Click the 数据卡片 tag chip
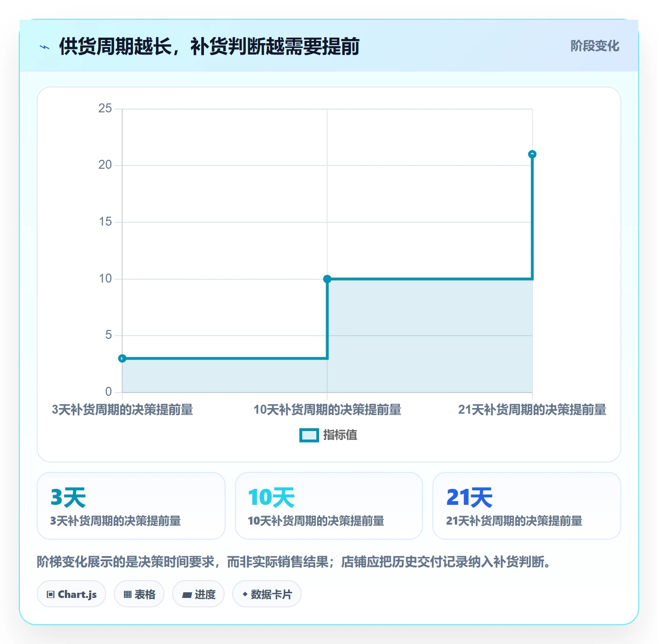658x644 pixels. tap(267, 594)
